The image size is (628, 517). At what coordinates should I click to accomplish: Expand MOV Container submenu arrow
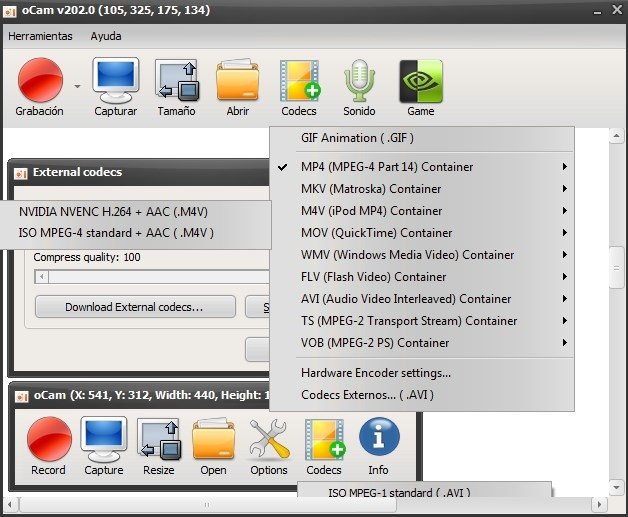point(564,233)
